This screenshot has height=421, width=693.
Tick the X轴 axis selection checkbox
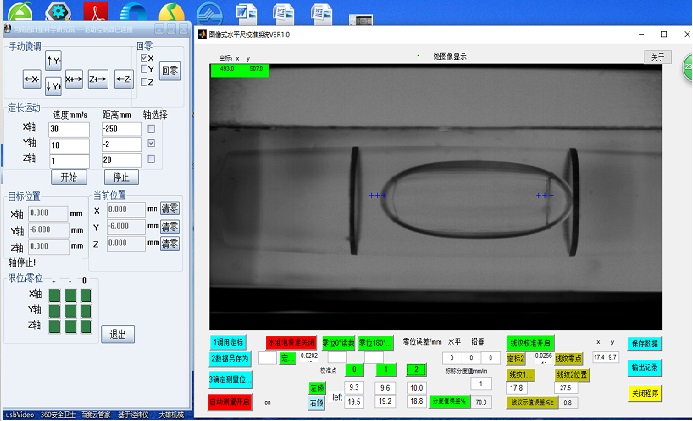tap(151, 129)
